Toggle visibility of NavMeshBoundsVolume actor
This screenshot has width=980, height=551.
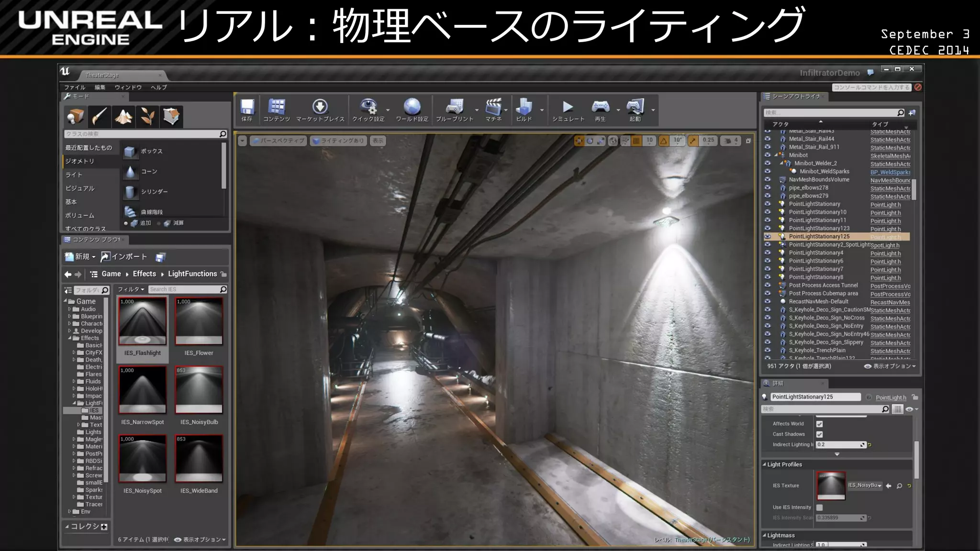[x=768, y=180]
